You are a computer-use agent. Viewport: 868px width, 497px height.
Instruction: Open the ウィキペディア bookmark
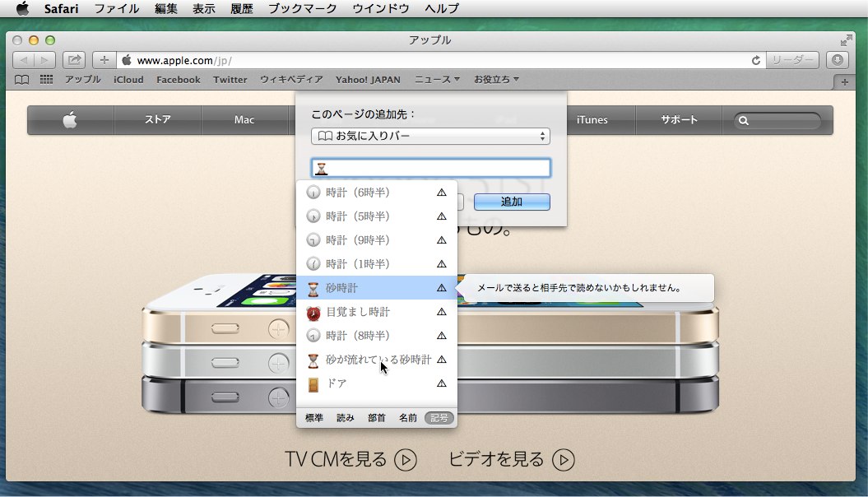(x=291, y=80)
